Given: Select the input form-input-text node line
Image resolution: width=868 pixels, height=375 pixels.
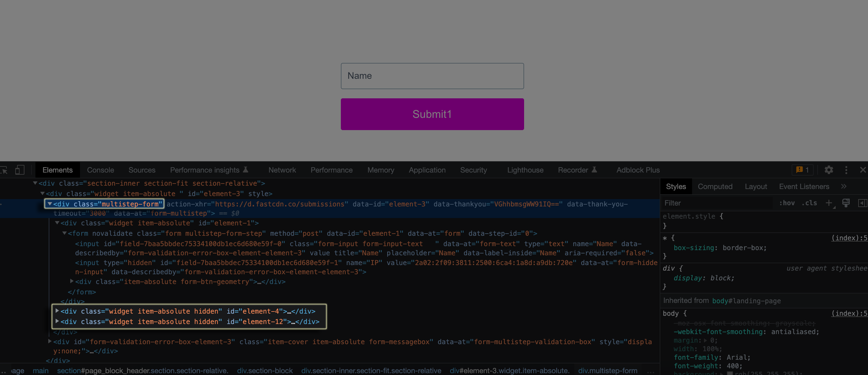Looking at the screenshot, I should pos(364,248).
